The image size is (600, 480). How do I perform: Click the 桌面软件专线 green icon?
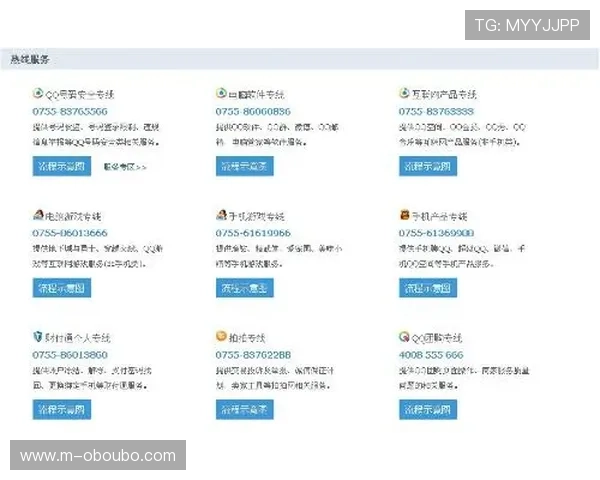coord(221,93)
